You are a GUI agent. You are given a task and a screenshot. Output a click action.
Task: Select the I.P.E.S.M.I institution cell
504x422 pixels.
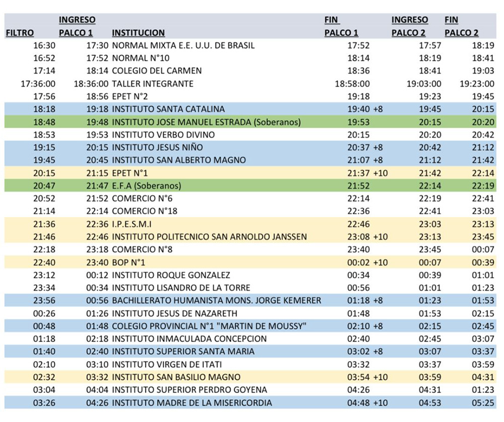[x=132, y=224]
